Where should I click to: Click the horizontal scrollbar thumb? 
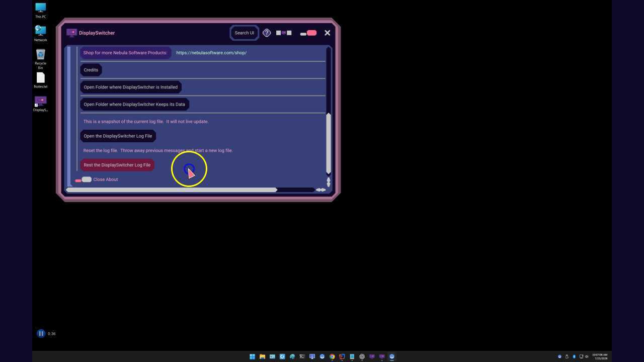click(172, 190)
